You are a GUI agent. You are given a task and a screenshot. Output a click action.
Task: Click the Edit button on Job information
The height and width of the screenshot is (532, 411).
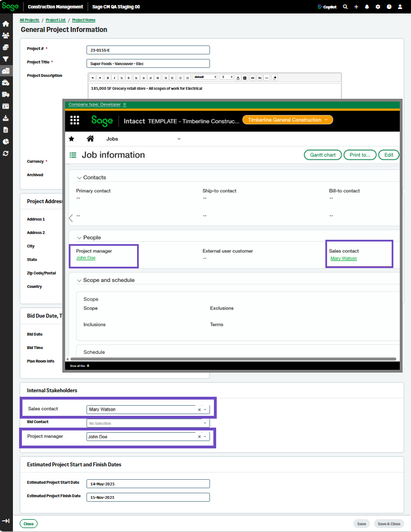(x=389, y=155)
